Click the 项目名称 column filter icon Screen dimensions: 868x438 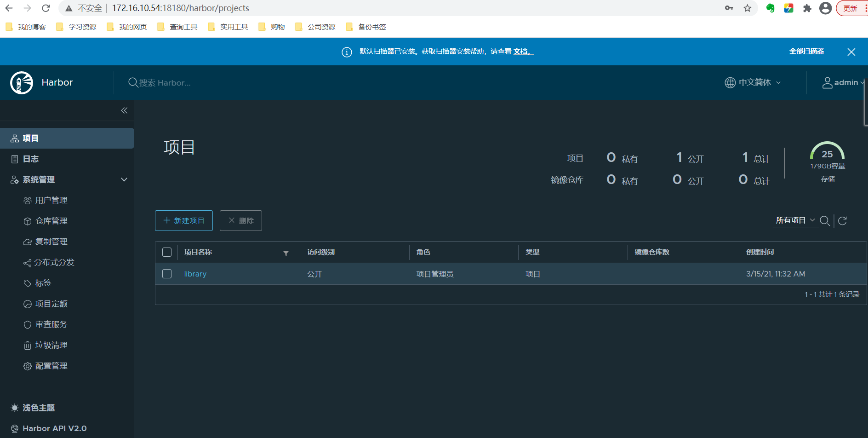[x=286, y=253]
